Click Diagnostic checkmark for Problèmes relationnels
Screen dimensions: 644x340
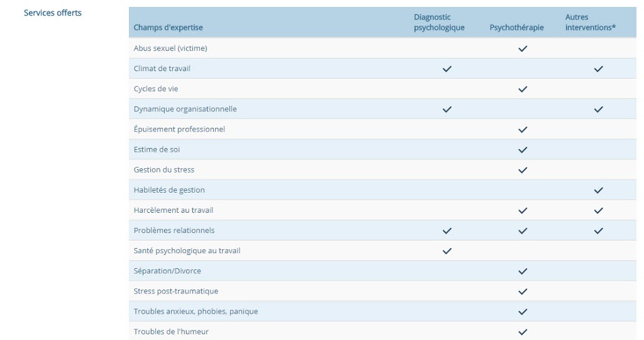pyautogui.click(x=447, y=230)
